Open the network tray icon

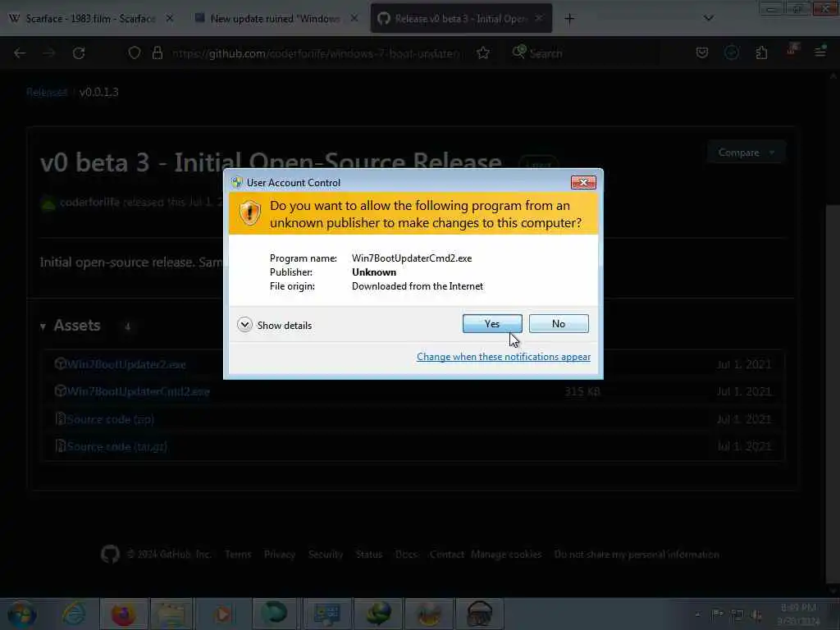pos(737,615)
